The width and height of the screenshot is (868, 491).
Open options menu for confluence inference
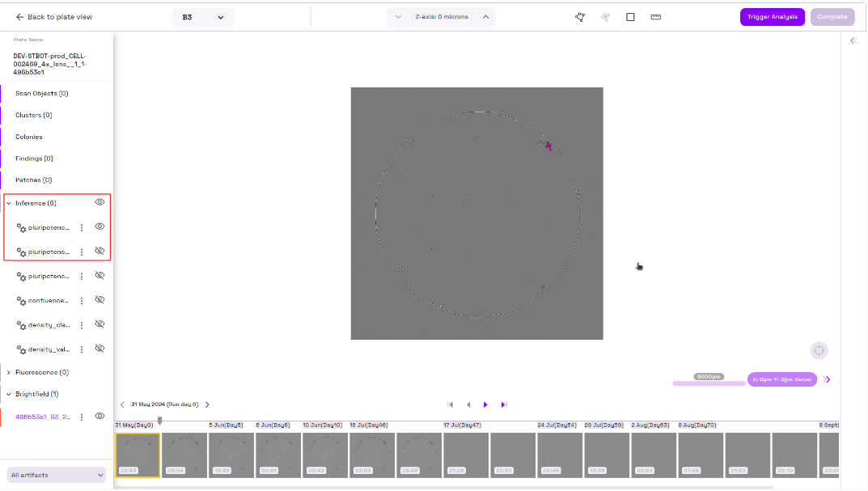coord(82,300)
